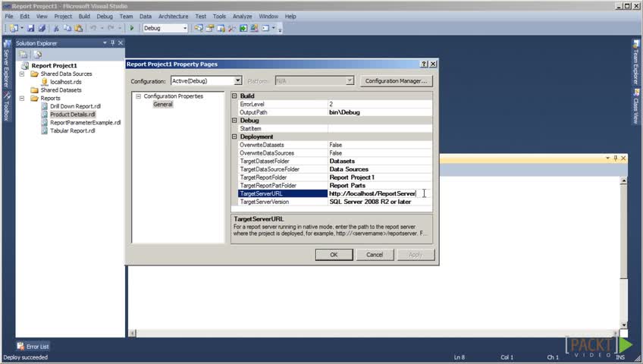Click the TargetReportFolder value field

380,177
